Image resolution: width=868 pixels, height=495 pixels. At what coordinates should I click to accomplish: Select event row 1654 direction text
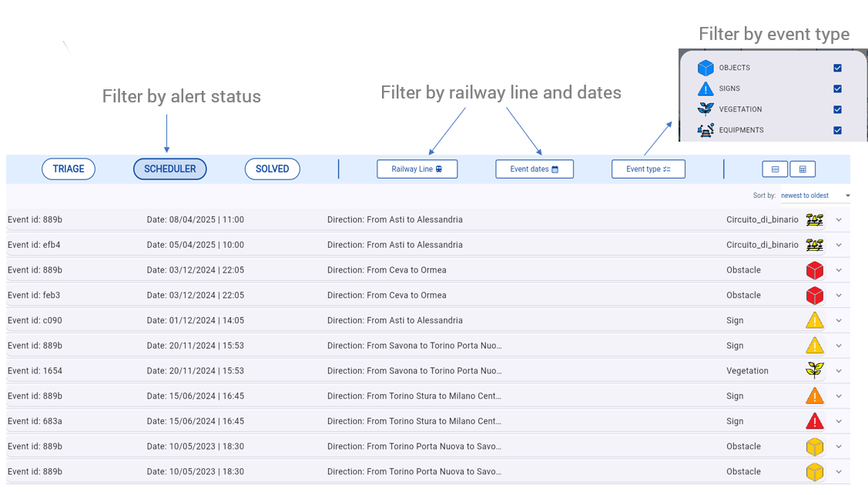tap(414, 371)
